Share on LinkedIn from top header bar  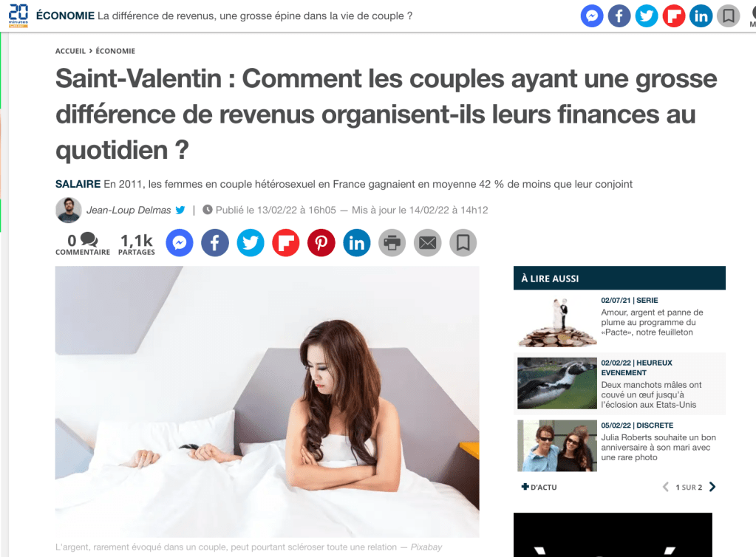click(701, 16)
